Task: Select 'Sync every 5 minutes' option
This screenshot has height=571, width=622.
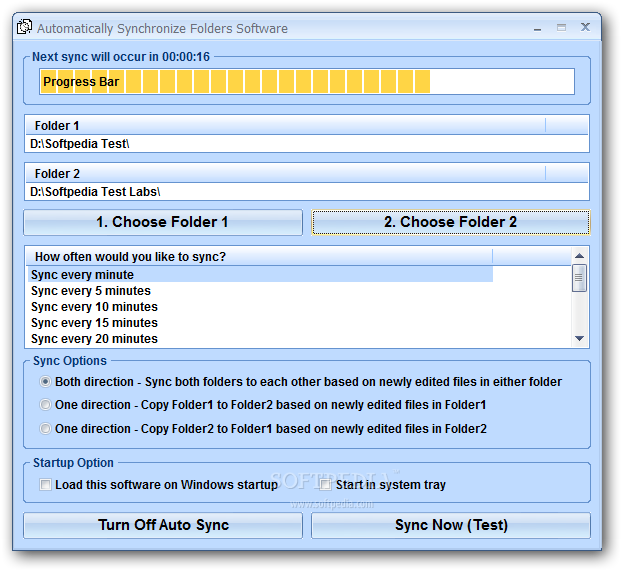Action: [x=260, y=291]
